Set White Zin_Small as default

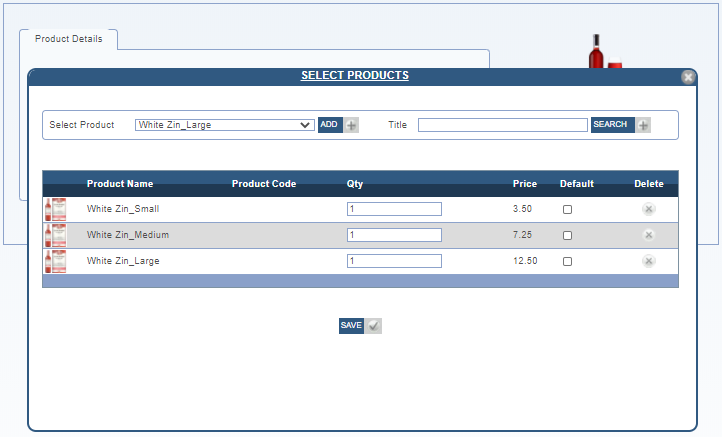568,210
